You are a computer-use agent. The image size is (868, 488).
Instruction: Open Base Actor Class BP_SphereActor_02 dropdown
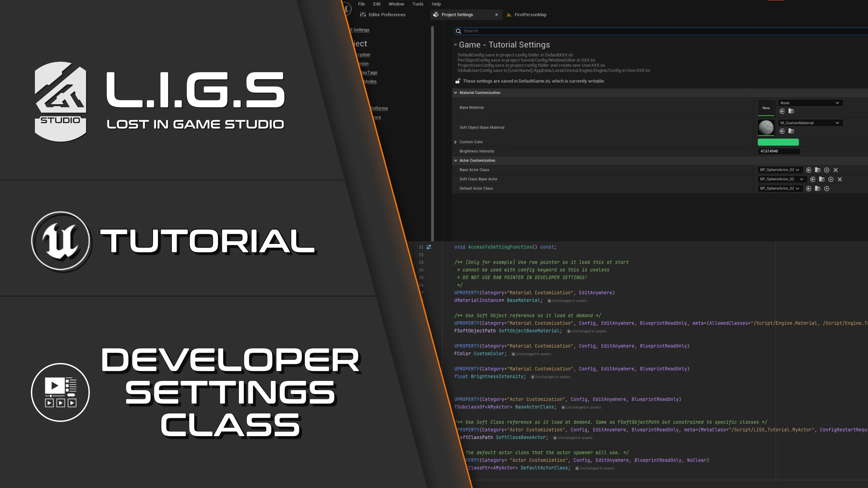[x=780, y=170]
